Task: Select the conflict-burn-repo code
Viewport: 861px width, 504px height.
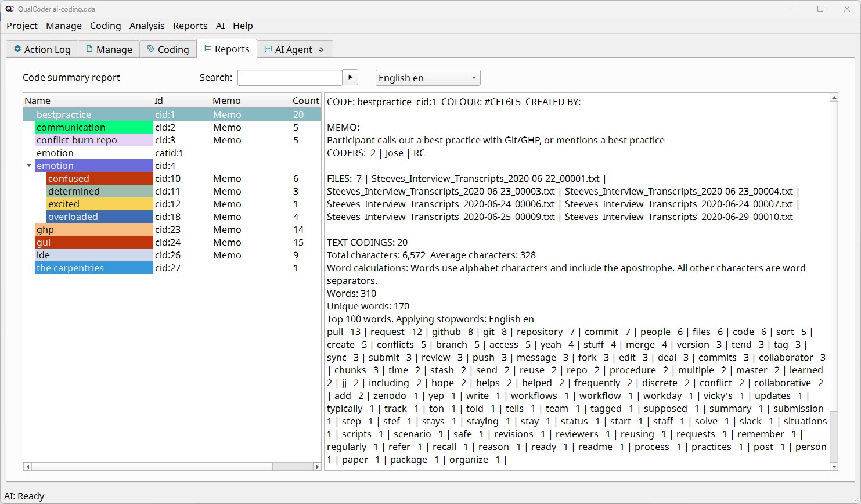Action: coord(94,140)
